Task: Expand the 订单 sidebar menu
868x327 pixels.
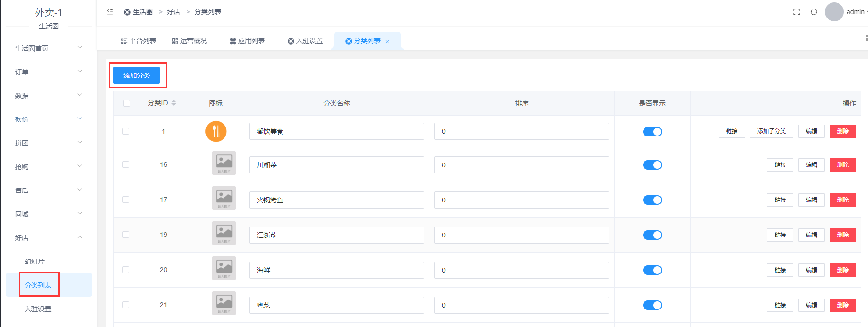Action: click(48, 72)
